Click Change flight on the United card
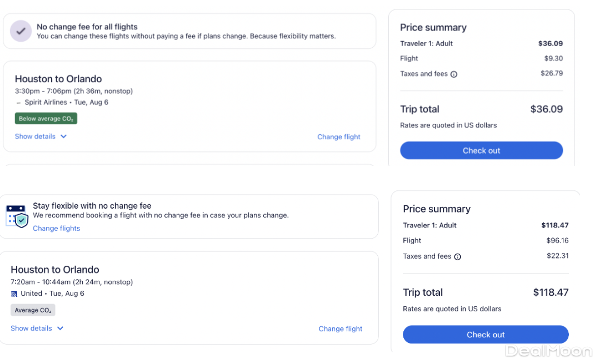The height and width of the screenshot is (364, 600). coord(340,329)
